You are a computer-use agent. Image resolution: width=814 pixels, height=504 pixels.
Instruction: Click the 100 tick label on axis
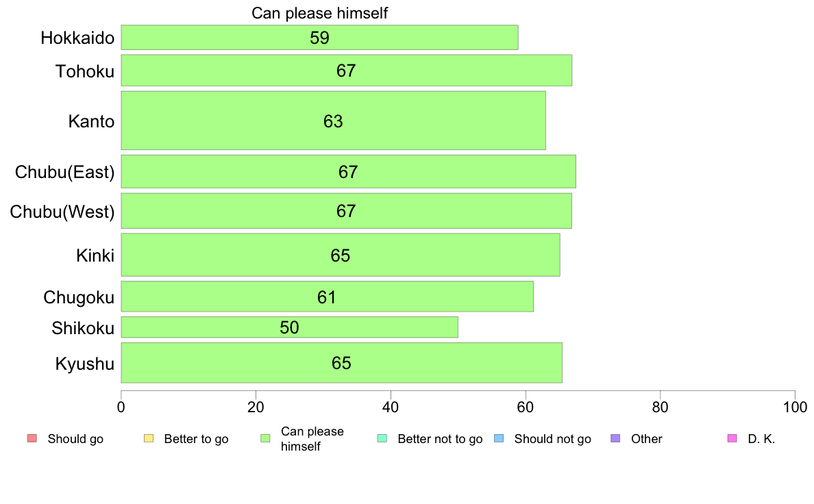795,407
